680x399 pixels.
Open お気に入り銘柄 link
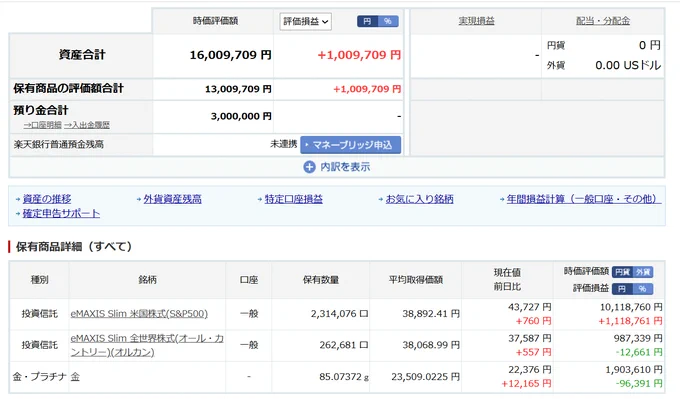[x=419, y=199]
